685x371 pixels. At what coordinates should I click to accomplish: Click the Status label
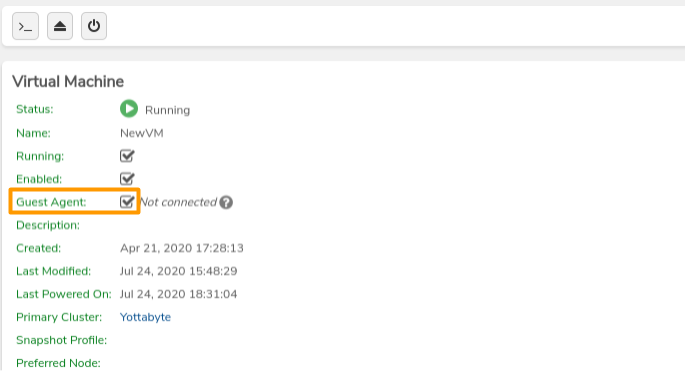(35, 109)
